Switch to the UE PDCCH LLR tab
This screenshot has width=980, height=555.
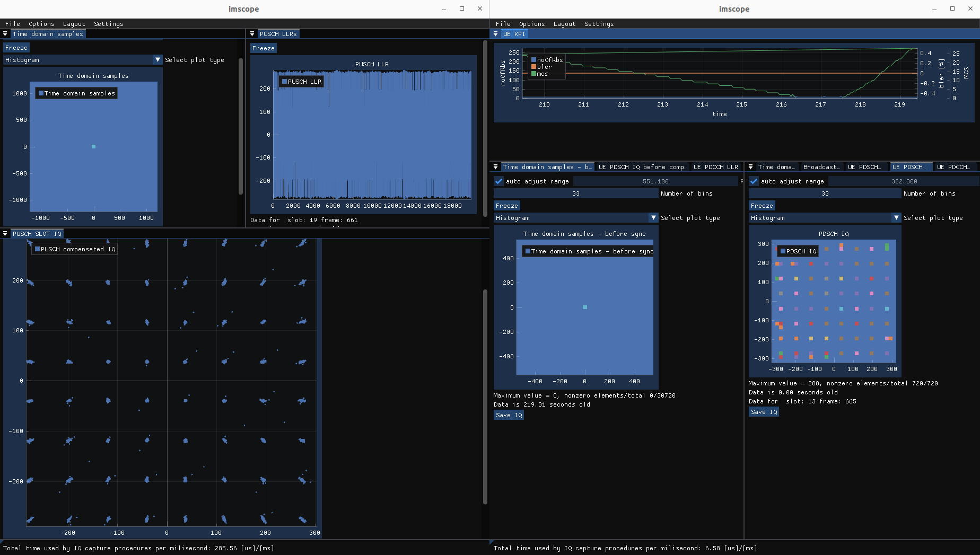715,166
